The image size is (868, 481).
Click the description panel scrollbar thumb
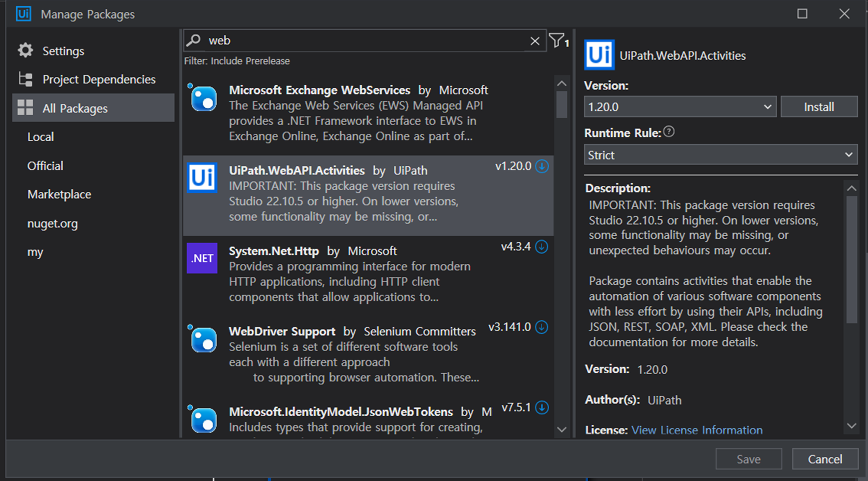(852, 259)
